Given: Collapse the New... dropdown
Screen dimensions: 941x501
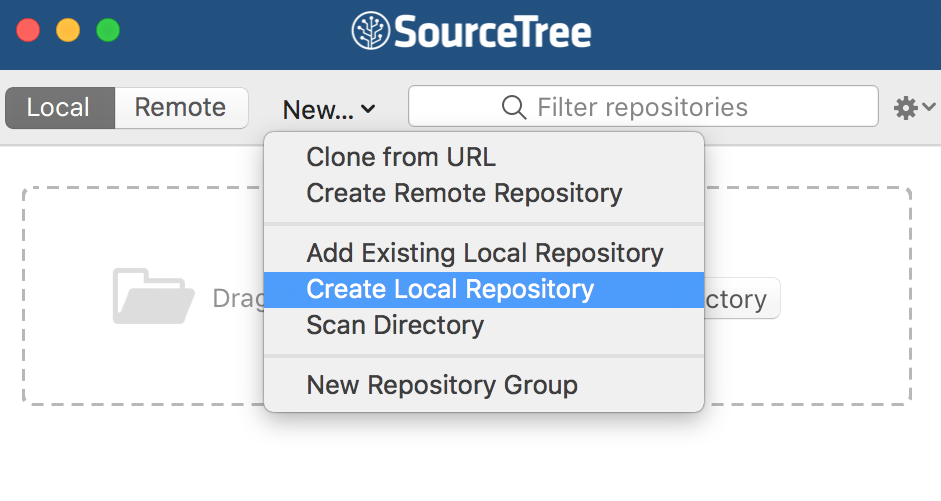Looking at the screenshot, I should click(x=328, y=109).
